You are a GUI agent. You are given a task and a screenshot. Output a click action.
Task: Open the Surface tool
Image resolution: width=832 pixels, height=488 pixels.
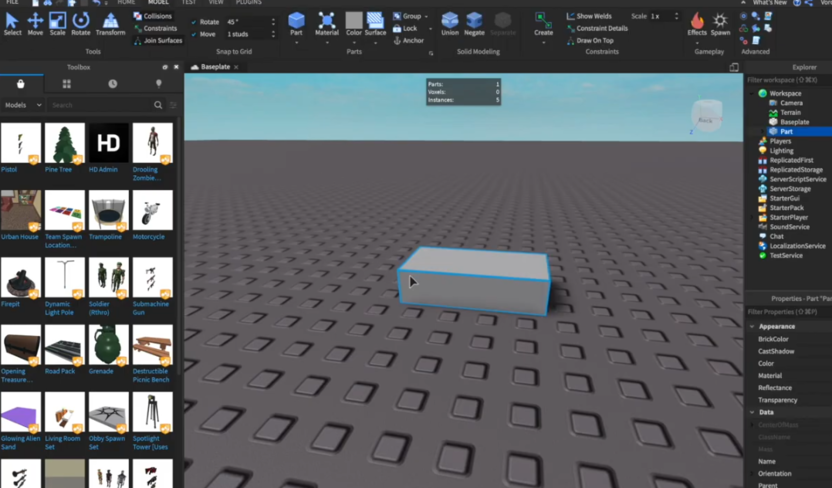[x=375, y=24]
